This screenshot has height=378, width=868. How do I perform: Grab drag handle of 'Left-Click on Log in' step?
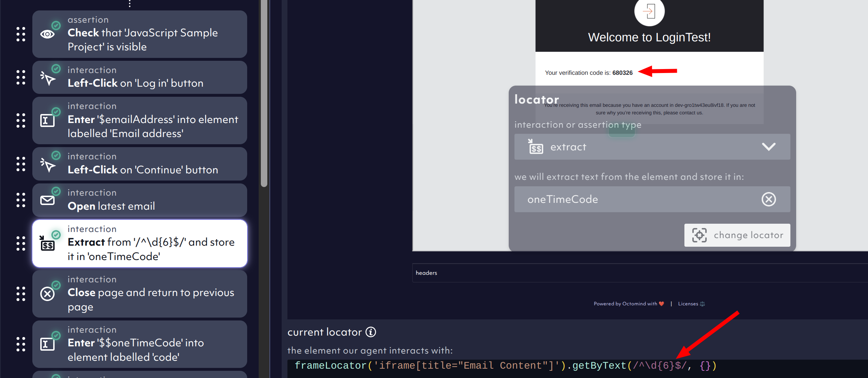pos(21,77)
